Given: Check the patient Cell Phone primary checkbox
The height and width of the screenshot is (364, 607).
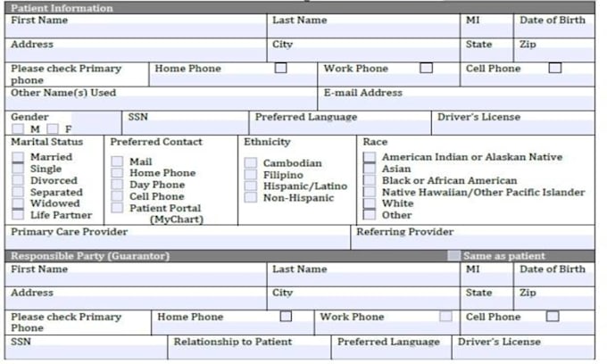Looking at the screenshot, I should (x=555, y=68).
